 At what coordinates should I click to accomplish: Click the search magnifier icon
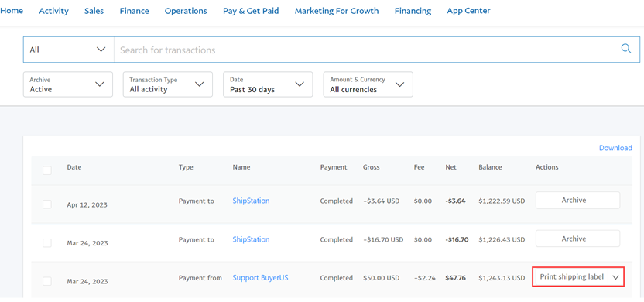click(625, 49)
